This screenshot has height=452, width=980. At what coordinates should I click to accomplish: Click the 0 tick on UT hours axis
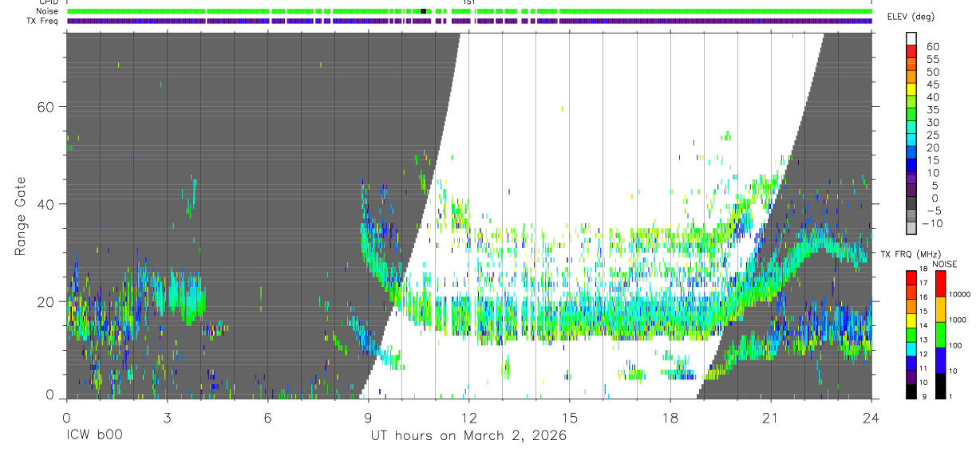pyautogui.click(x=66, y=417)
